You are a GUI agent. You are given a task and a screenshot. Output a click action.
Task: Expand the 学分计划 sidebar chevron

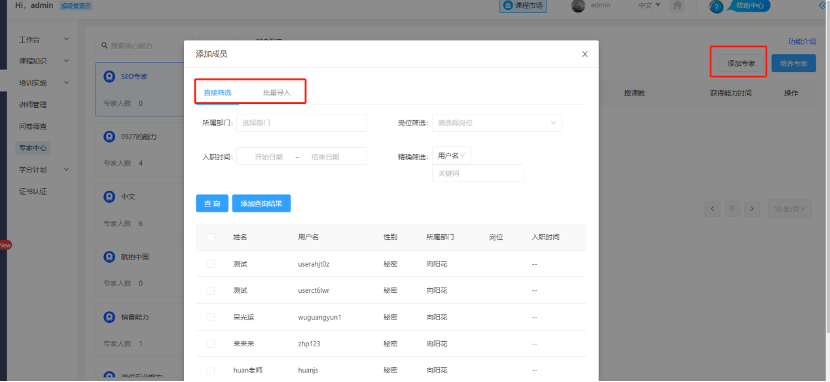click(66, 170)
